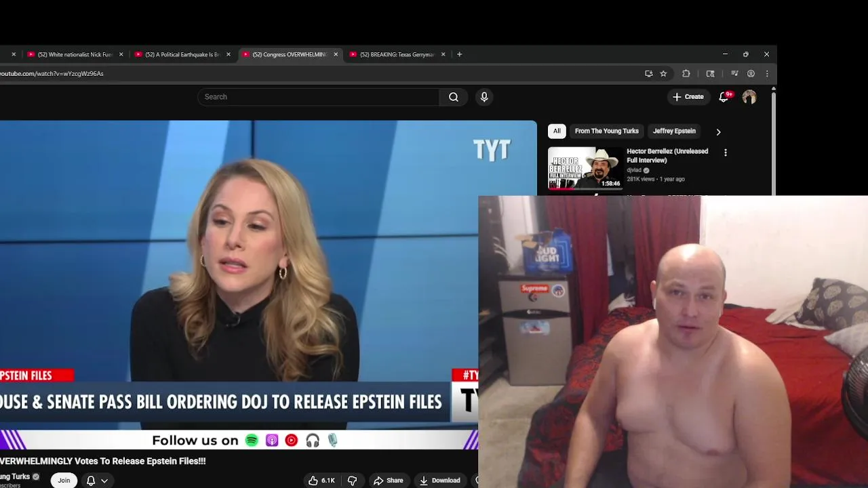Open YouTube notifications bell
The height and width of the screenshot is (488, 868).
click(724, 97)
